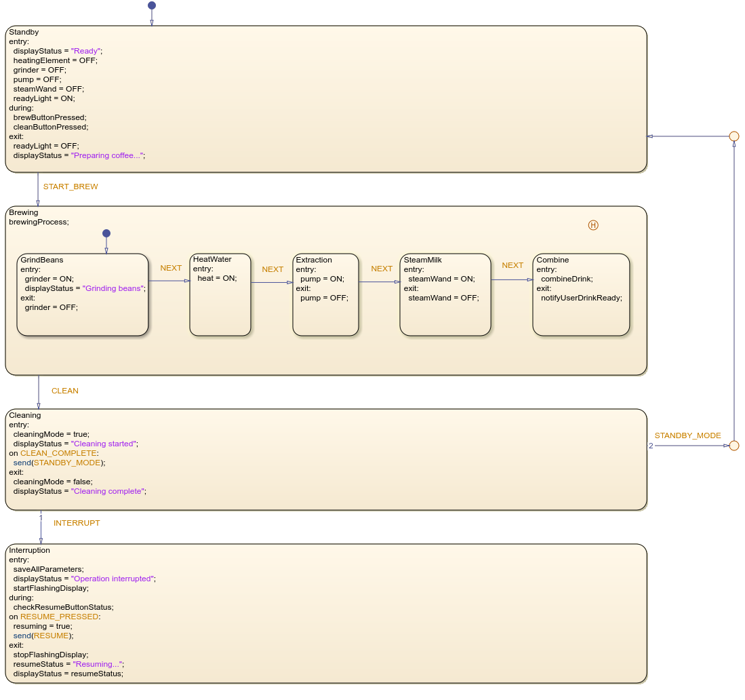Select the default transition node above Standby
The image size is (745, 700).
point(151,5)
